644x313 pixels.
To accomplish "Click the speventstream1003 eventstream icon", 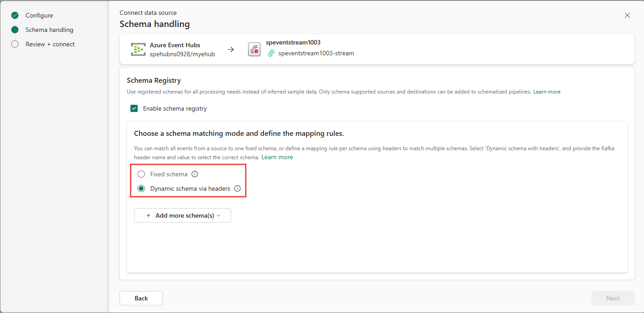I will tap(255, 49).
